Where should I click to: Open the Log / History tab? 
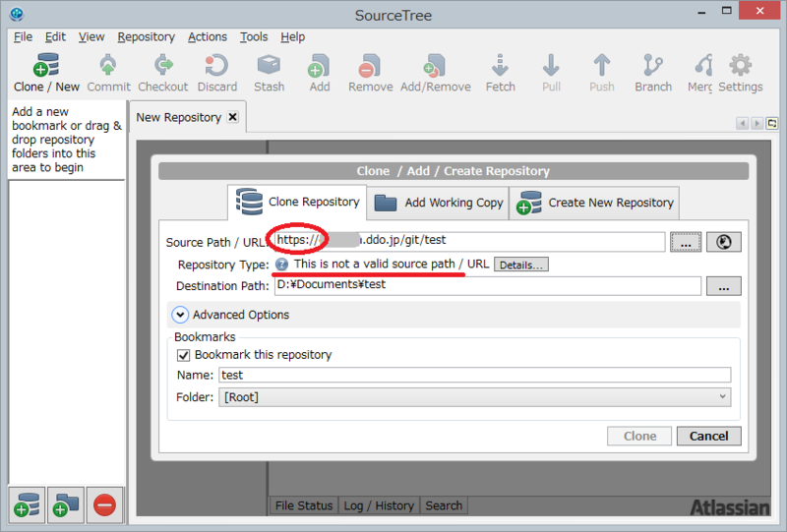click(x=379, y=505)
